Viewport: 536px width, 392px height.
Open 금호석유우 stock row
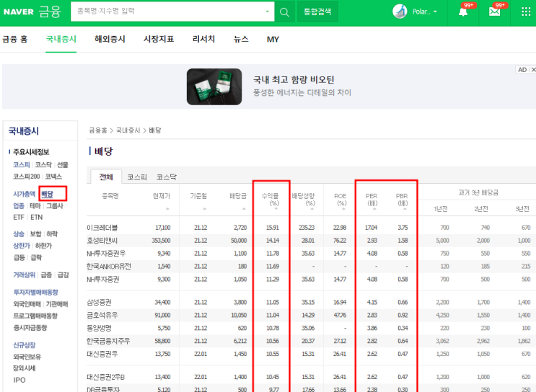102,315
